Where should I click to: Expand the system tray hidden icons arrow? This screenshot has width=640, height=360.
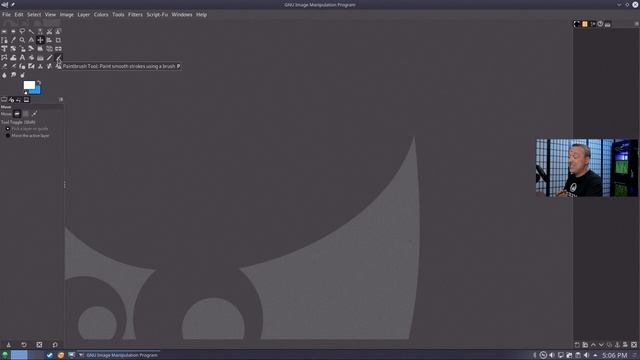coord(595,355)
